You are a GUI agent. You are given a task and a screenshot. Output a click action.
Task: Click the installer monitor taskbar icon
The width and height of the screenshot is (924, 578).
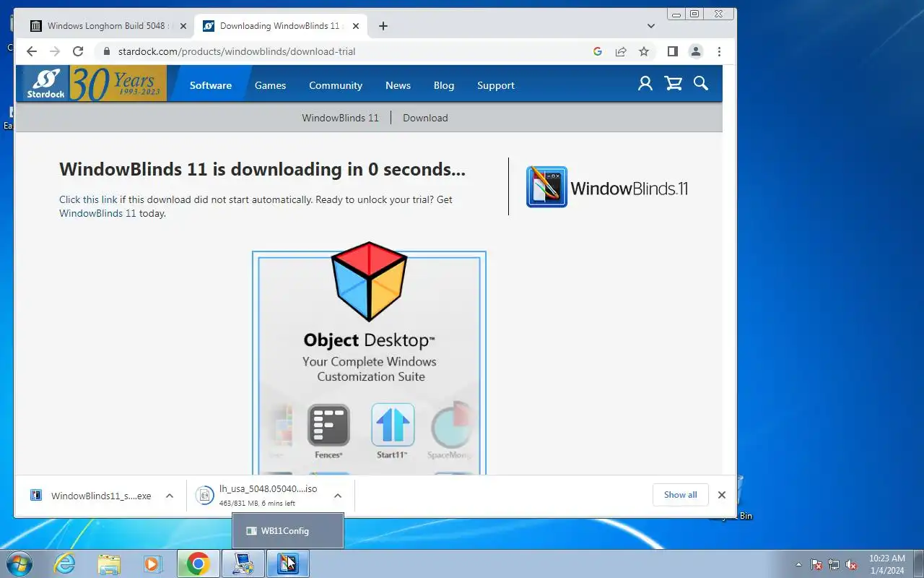(x=243, y=564)
